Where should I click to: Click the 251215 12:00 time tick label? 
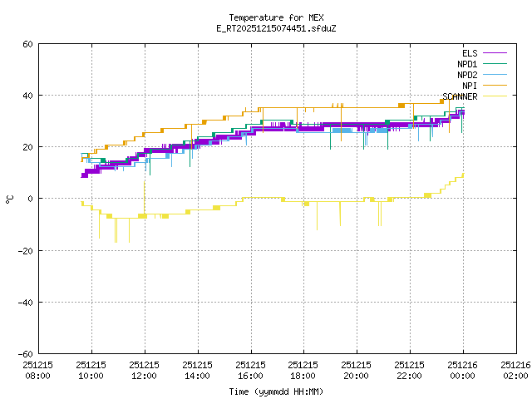click(x=145, y=370)
